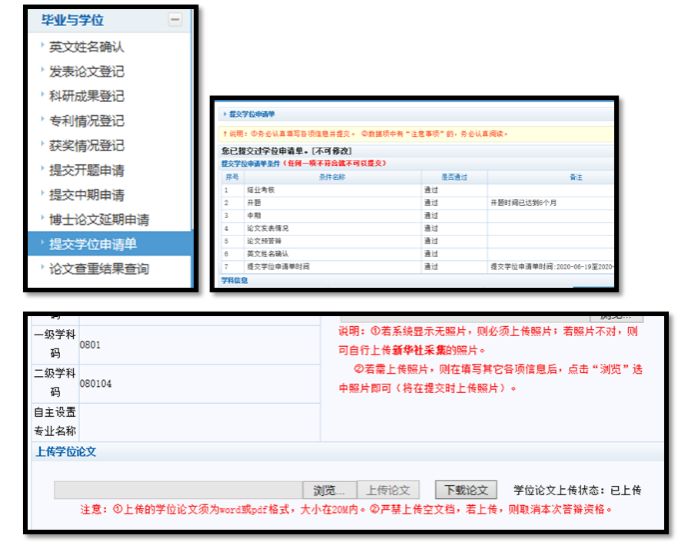This screenshot has height=545, width=682.
Task: Open 英文姓名确认 in the sidebar
Action: point(87,47)
